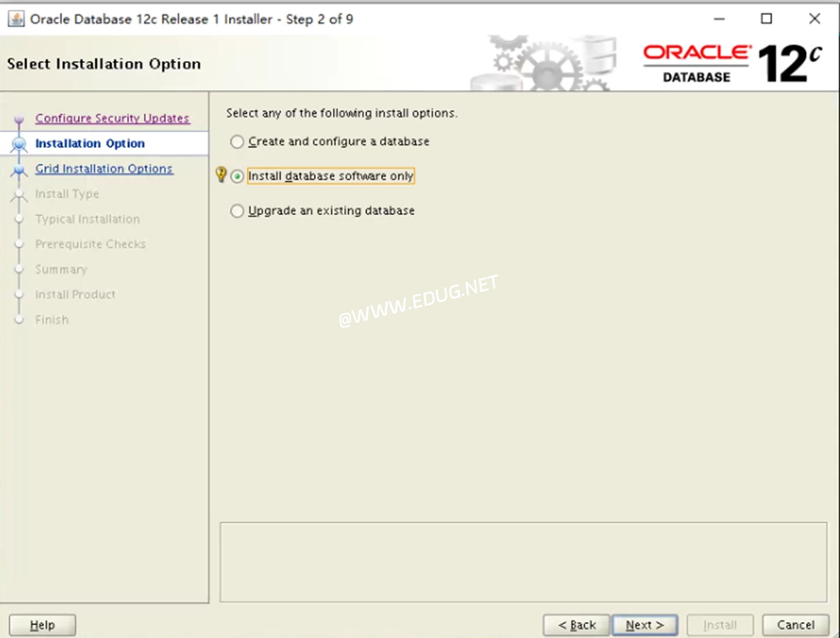840x638 pixels.
Task: Click the disabled Install button
Action: pos(720,625)
